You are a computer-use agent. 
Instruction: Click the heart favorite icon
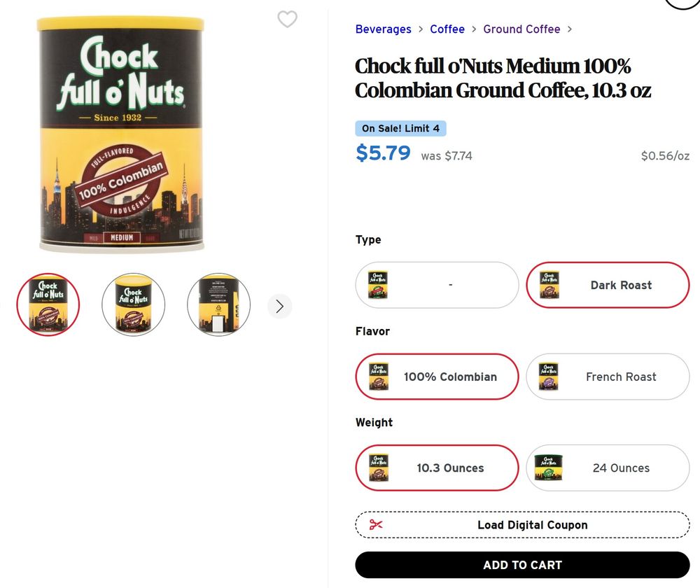287,20
